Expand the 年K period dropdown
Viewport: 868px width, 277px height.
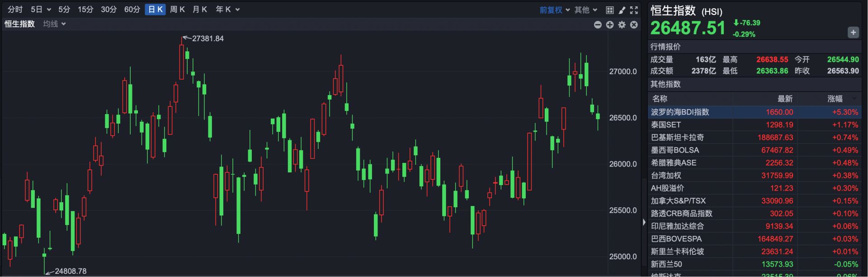[227, 10]
